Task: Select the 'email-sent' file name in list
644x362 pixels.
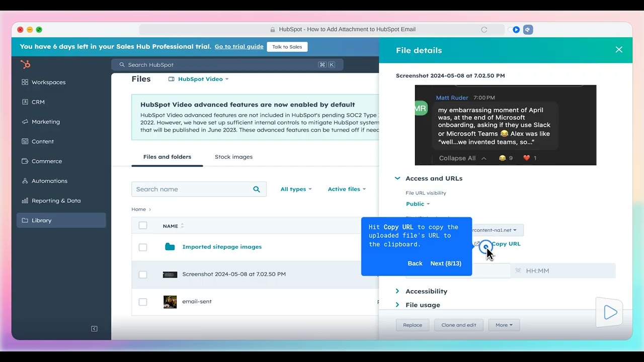Action: (x=197, y=302)
